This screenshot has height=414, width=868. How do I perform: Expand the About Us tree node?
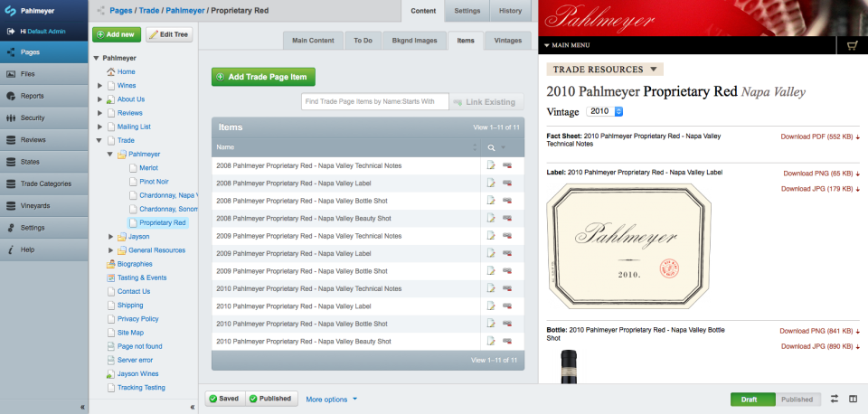click(99, 99)
